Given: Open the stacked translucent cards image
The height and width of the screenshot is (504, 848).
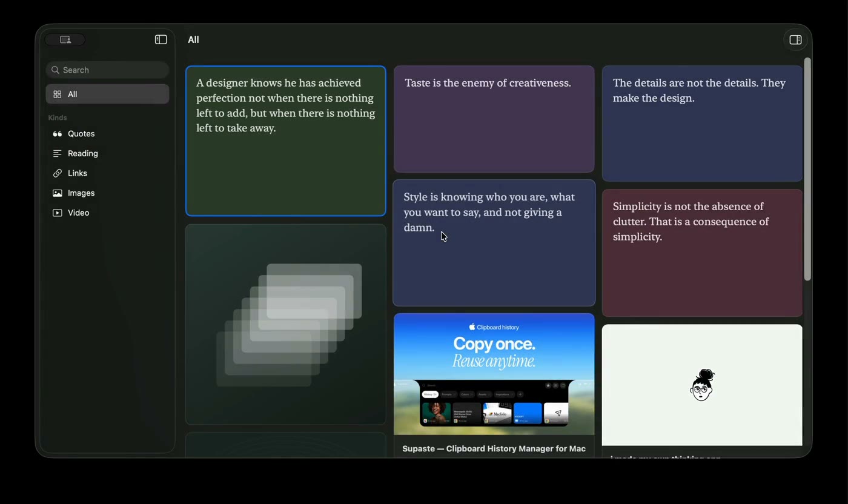Looking at the screenshot, I should tap(286, 324).
